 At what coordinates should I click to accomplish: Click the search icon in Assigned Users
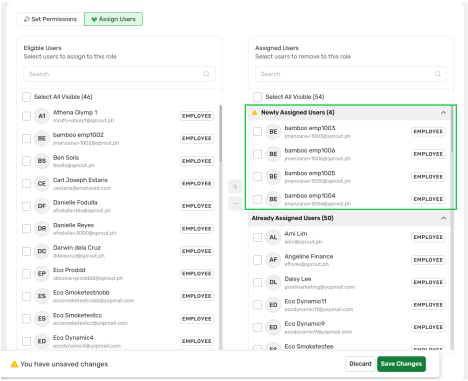pyautogui.click(x=438, y=74)
